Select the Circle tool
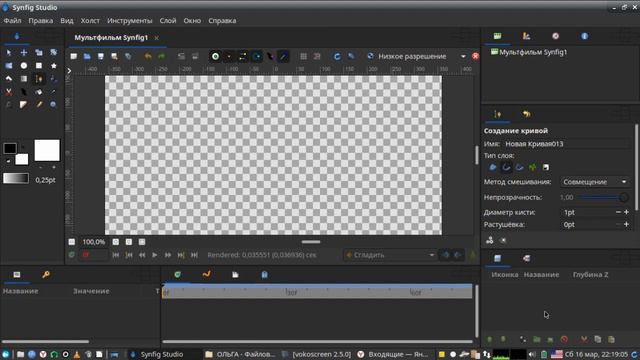Screen dimensions: 640x360 click(24, 66)
